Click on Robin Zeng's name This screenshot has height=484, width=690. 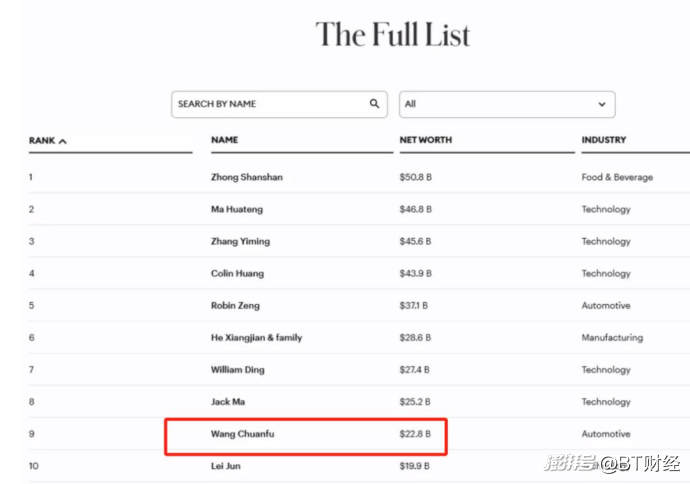point(235,305)
